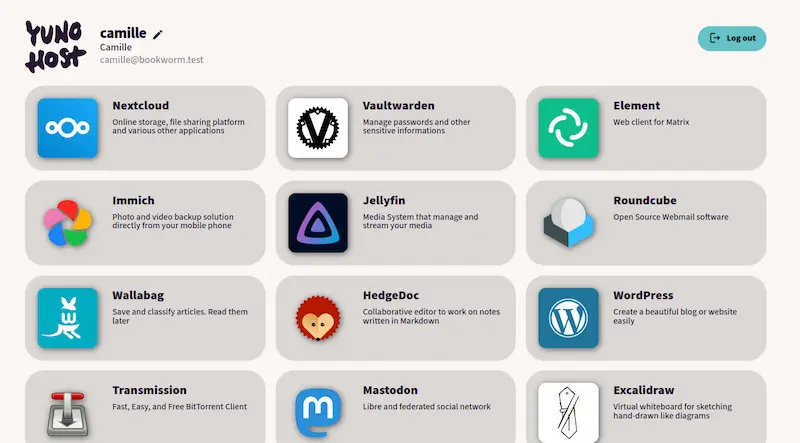
Task: Select the Excalidraw sketch icon
Action: click(x=568, y=413)
